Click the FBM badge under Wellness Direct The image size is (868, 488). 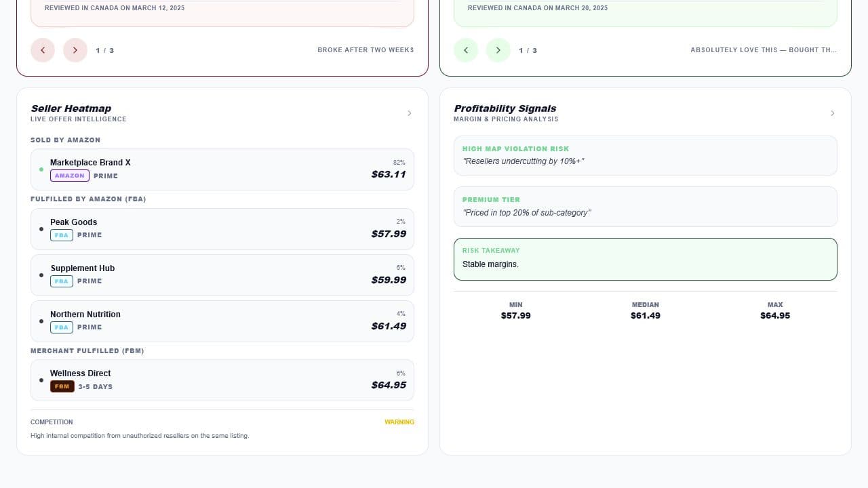(62, 386)
